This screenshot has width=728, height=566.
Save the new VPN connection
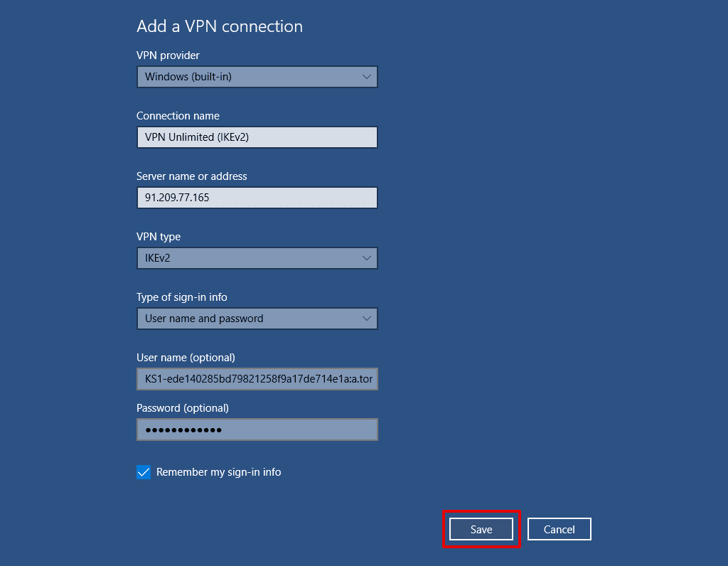click(x=481, y=529)
